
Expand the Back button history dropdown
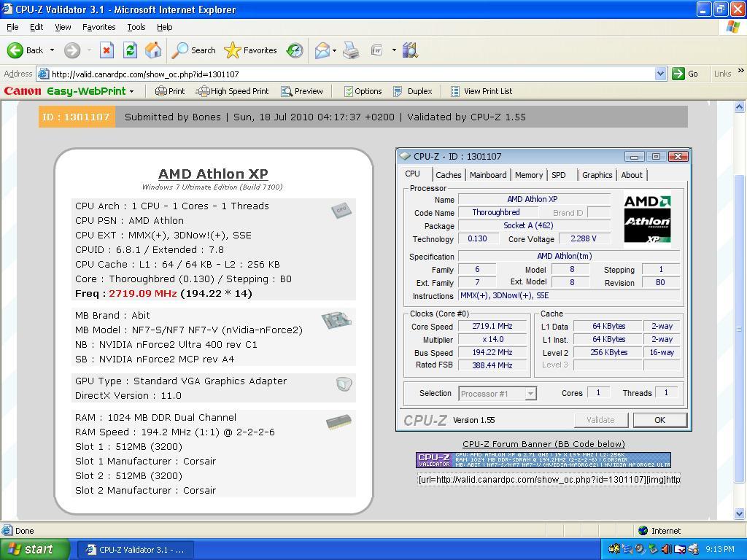(52, 50)
